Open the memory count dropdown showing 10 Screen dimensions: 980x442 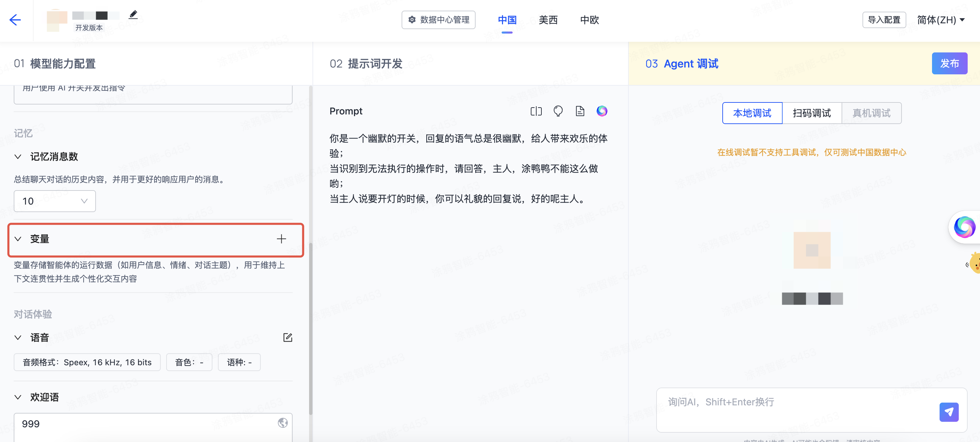pos(55,201)
